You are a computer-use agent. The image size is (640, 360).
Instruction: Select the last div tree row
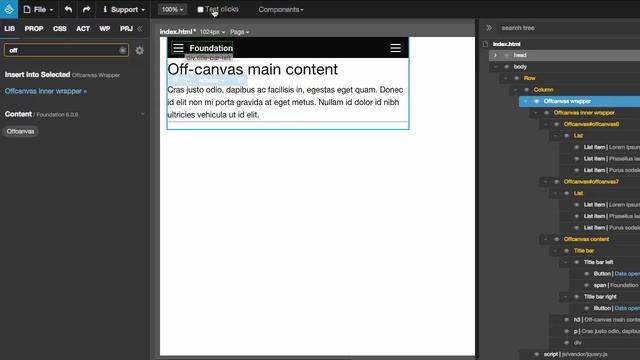(x=578, y=343)
